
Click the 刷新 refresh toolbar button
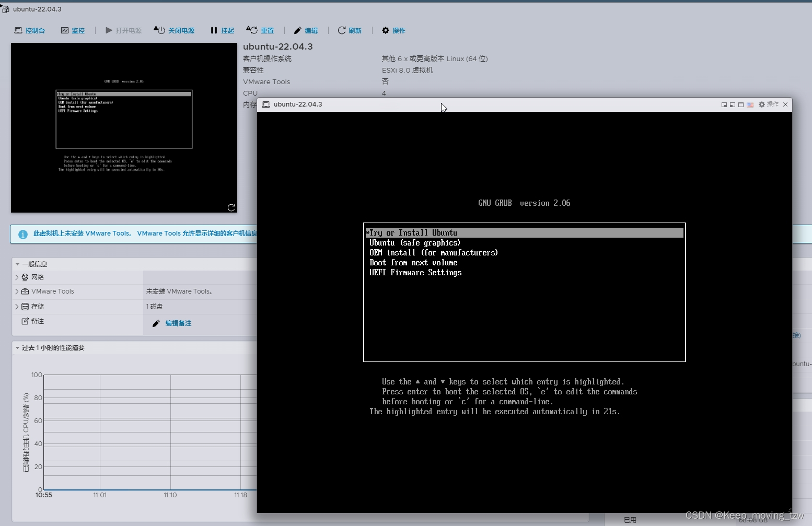350,30
